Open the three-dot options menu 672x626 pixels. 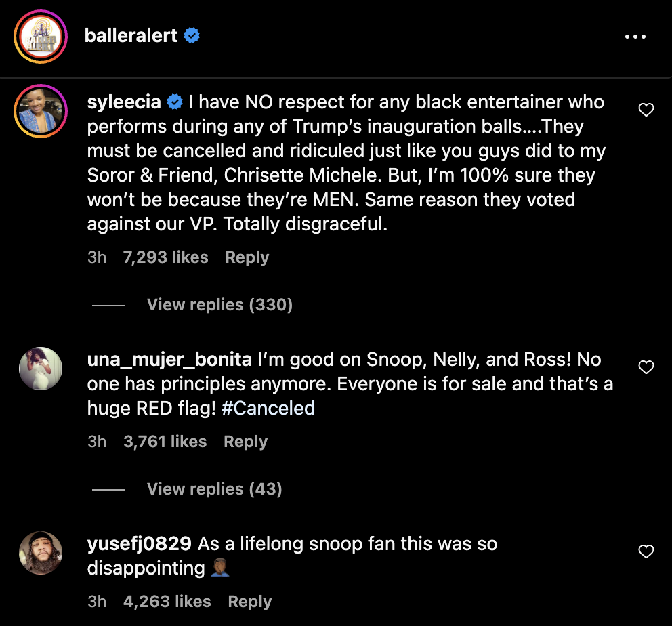tap(635, 37)
